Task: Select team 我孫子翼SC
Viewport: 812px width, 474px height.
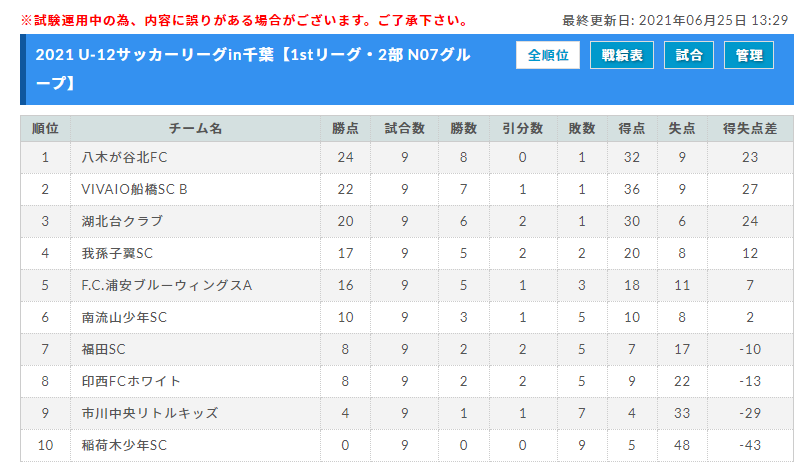Action: [x=117, y=253]
